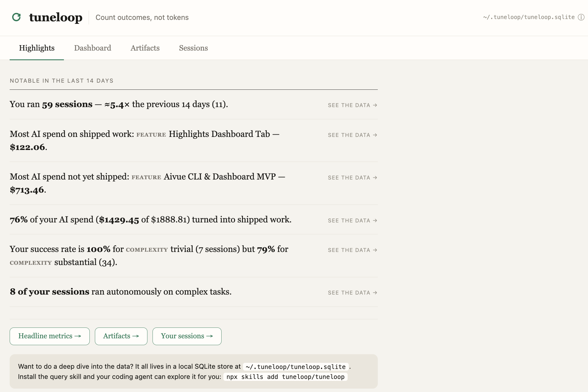Click the "8 of your sessions" text

click(x=50, y=292)
